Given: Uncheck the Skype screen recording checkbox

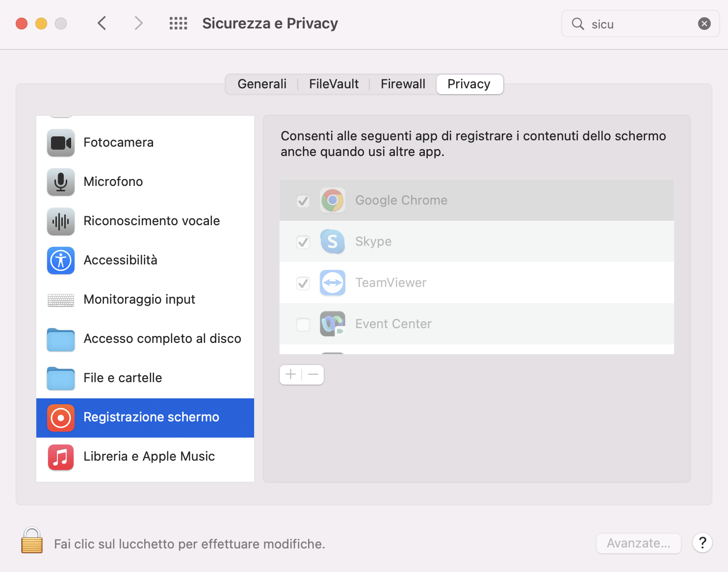Looking at the screenshot, I should [303, 242].
